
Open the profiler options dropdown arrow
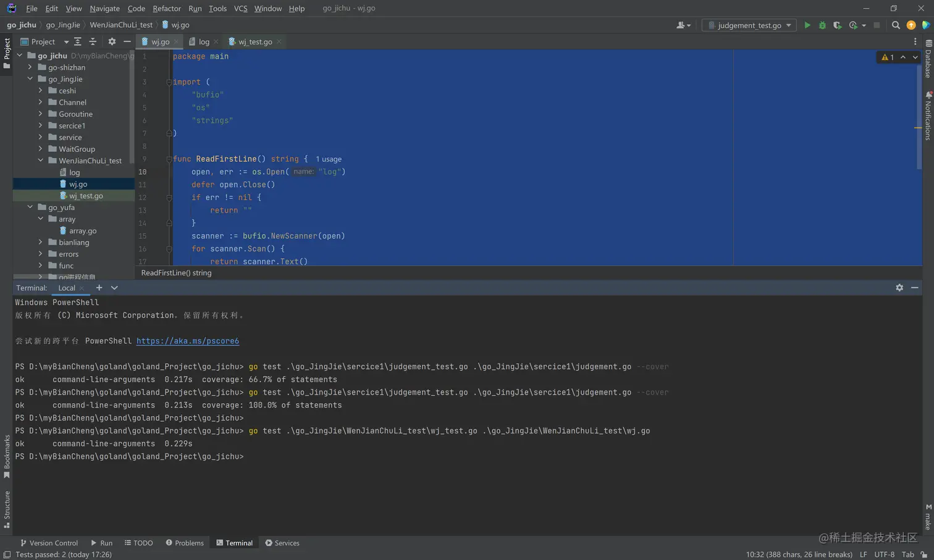pos(864,25)
